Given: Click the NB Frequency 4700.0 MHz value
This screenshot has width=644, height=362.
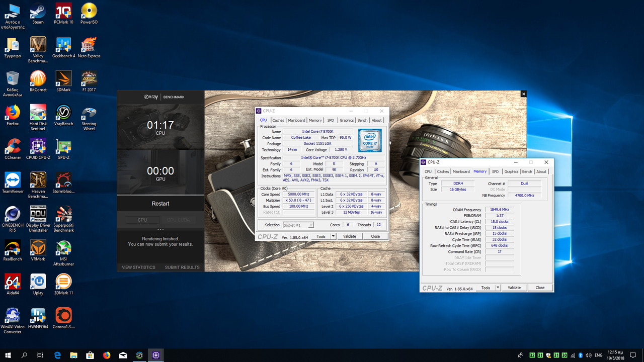Looking at the screenshot, I should pyautogui.click(x=524, y=195).
